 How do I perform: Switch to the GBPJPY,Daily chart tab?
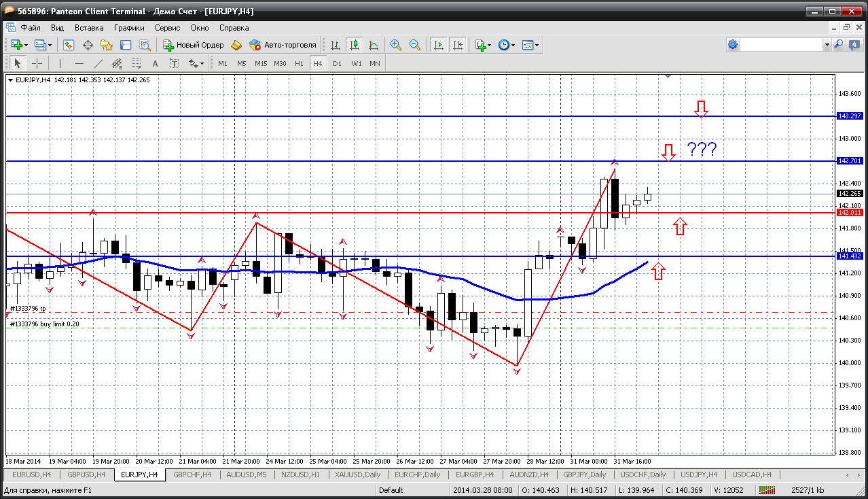(584, 475)
